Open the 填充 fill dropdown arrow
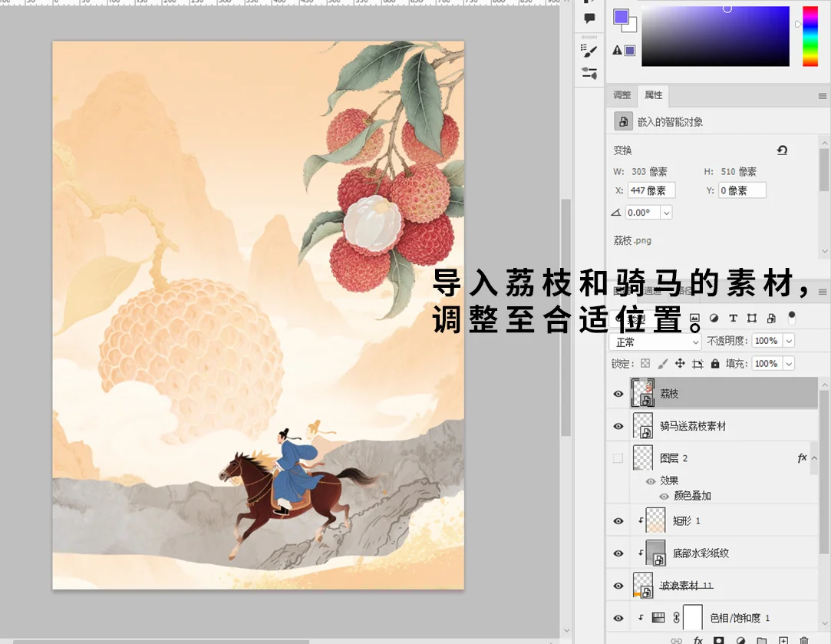The image size is (831, 644). (x=789, y=364)
